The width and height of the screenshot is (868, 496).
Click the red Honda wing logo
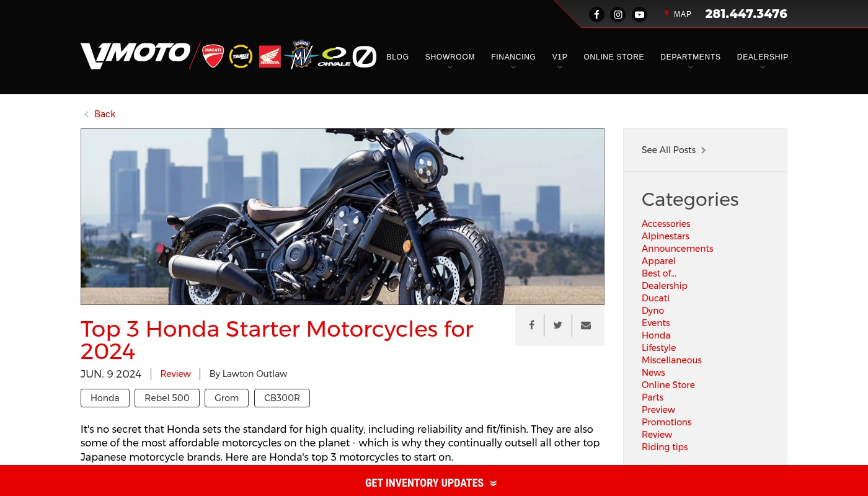pos(270,56)
